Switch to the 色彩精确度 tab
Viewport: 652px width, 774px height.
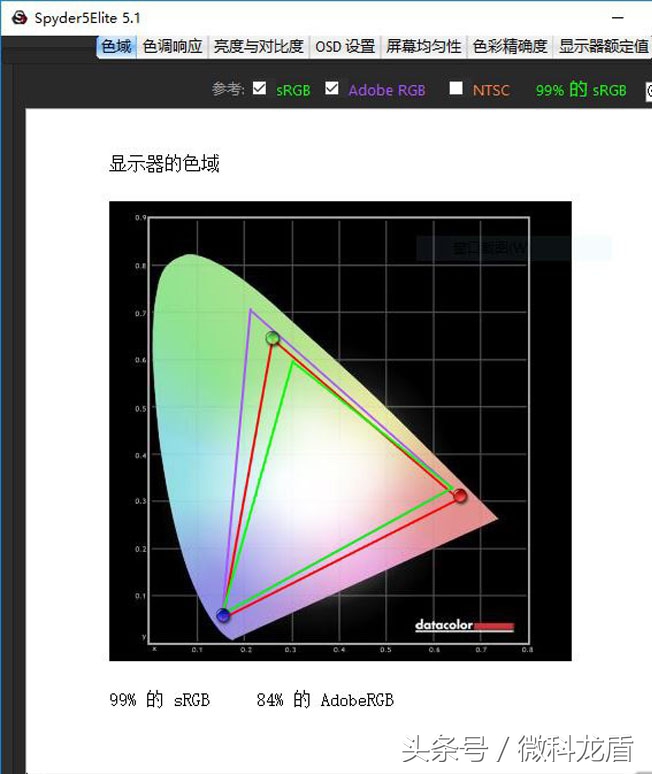coord(510,47)
